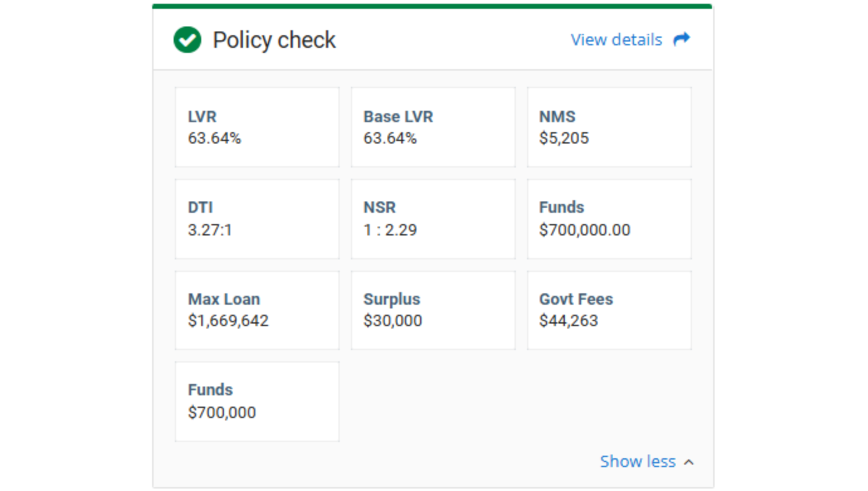Click the 1 : 2.29 NSR value
This screenshot has height=491, width=868.
click(x=390, y=230)
